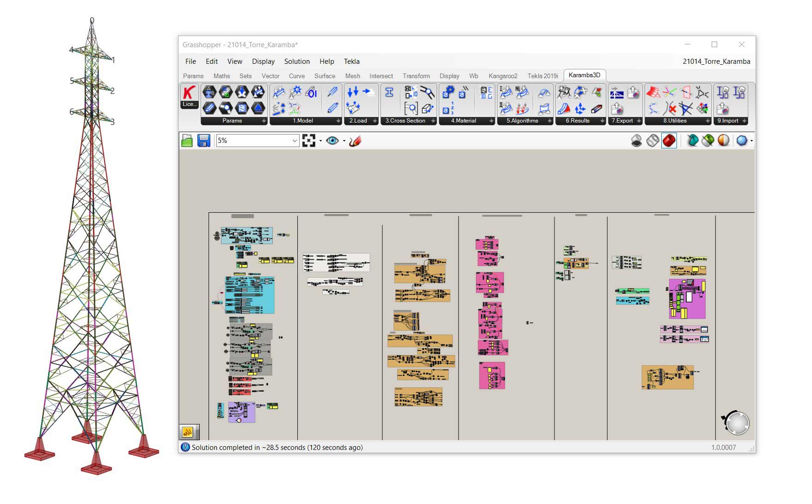Viewport: 812px width, 504px height.
Task: Select the Analyze ThI algorithm icon
Action: (x=506, y=92)
